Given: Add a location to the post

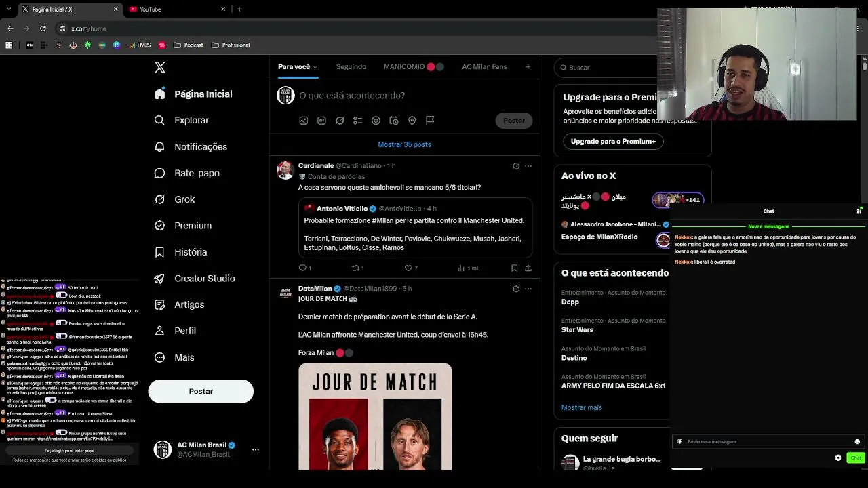Looking at the screenshot, I should [x=412, y=121].
